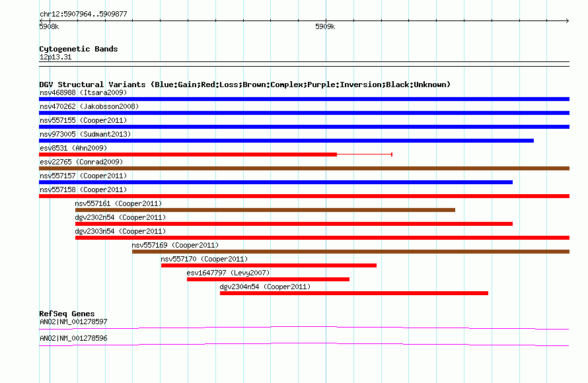Click the chr12:5907964..5909877 coordinate label

click(83, 14)
